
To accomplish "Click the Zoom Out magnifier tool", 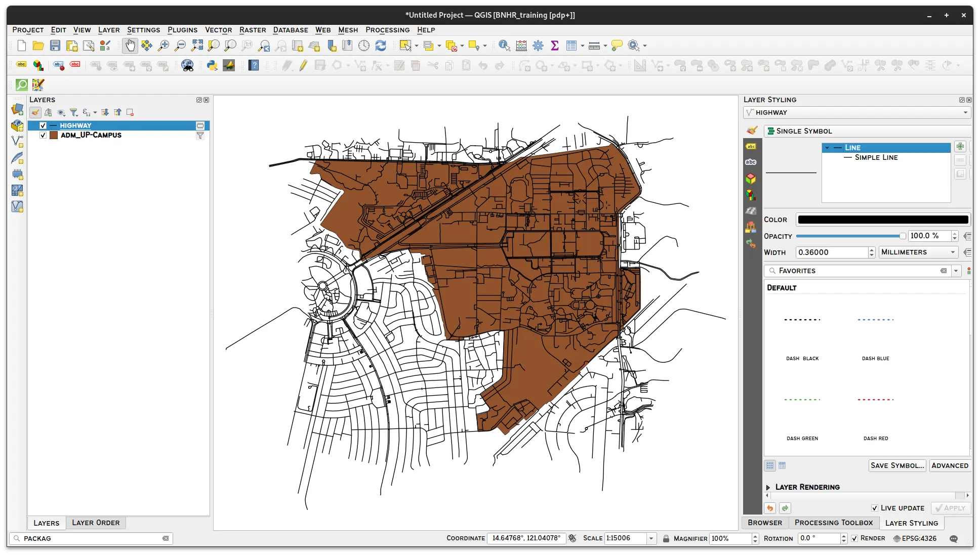I will pos(180,46).
